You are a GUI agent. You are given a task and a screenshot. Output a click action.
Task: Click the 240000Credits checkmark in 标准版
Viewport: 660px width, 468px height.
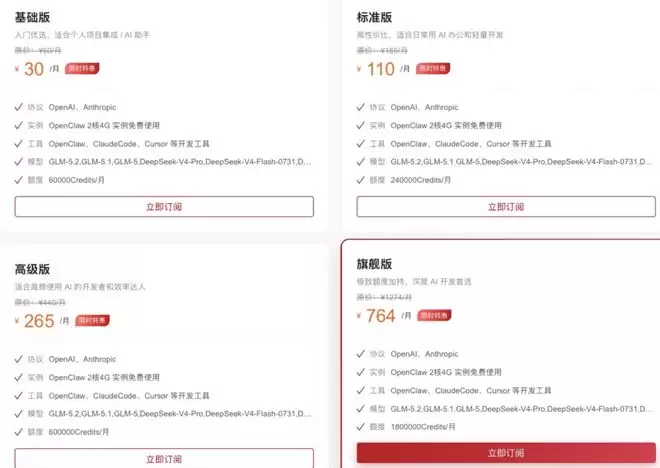[x=360, y=180]
